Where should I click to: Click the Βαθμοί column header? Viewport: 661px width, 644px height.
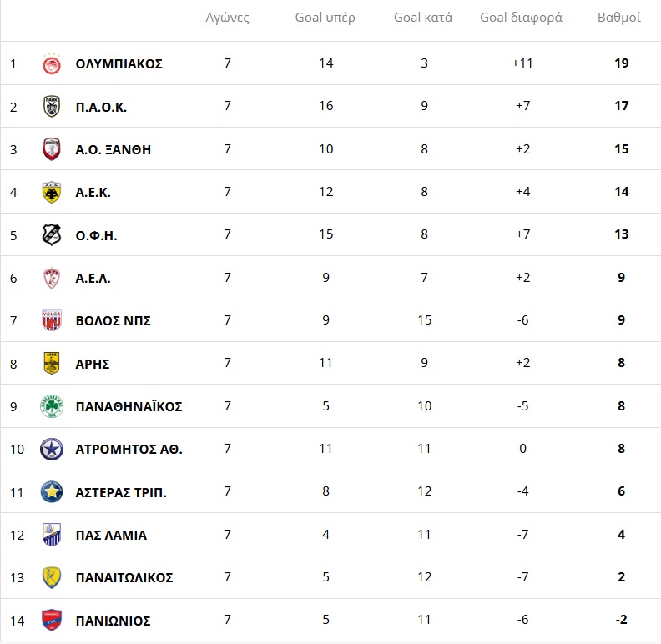(x=618, y=18)
